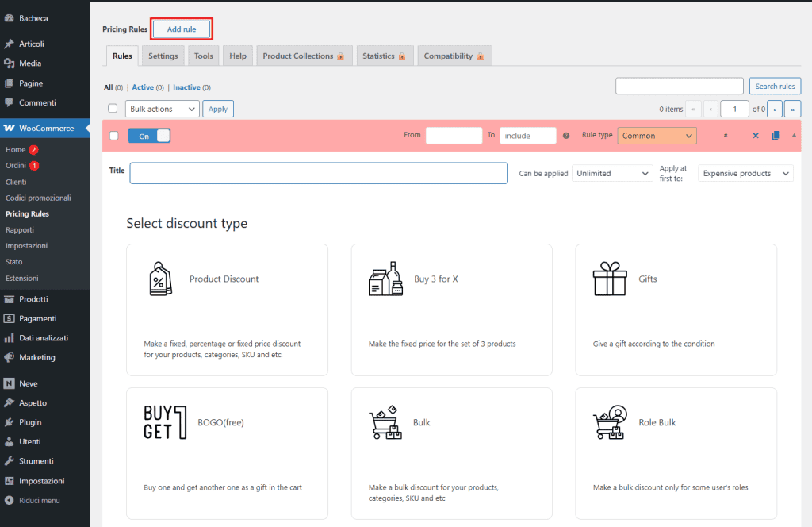Filter by Inactive rules link

[186, 87]
